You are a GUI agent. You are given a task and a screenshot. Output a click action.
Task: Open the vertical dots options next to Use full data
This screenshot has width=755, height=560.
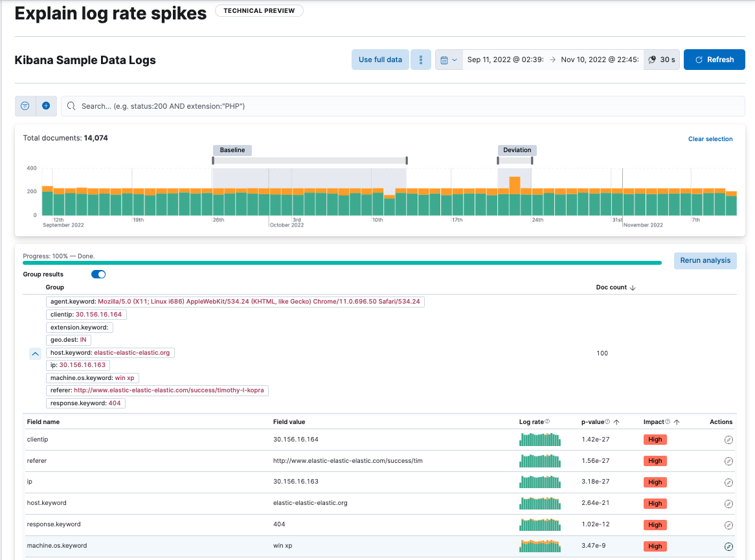click(x=421, y=59)
